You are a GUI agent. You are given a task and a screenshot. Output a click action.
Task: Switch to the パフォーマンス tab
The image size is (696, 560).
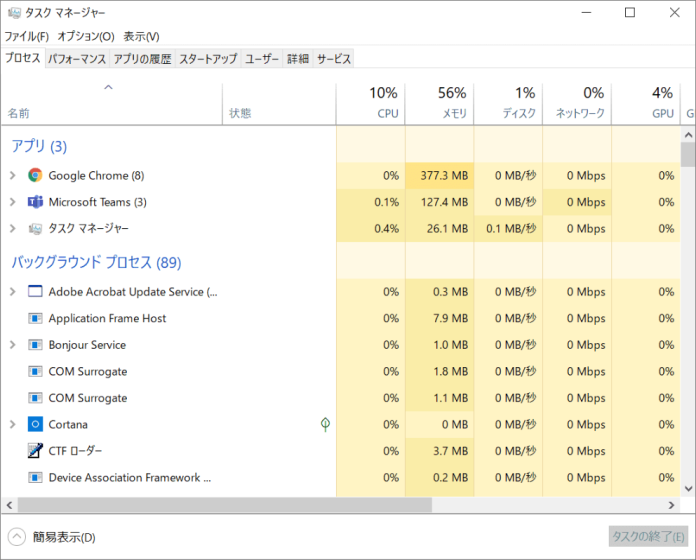pyautogui.click(x=77, y=59)
